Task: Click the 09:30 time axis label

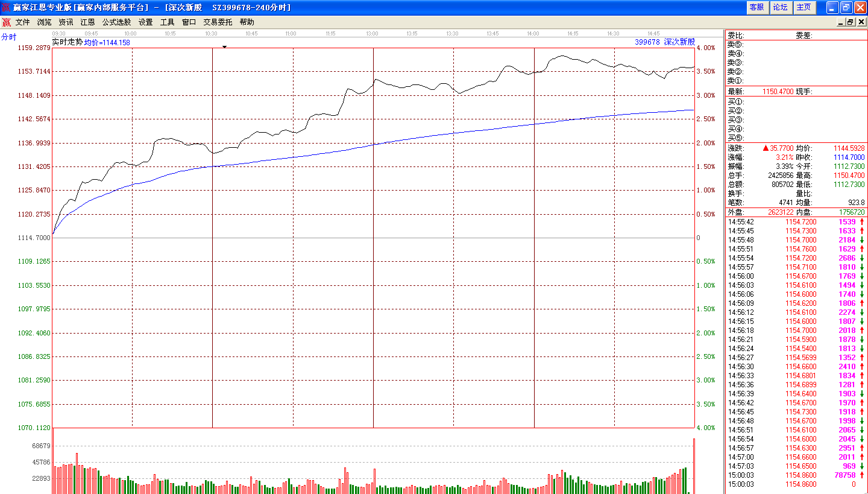Action: pyautogui.click(x=58, y=33)
